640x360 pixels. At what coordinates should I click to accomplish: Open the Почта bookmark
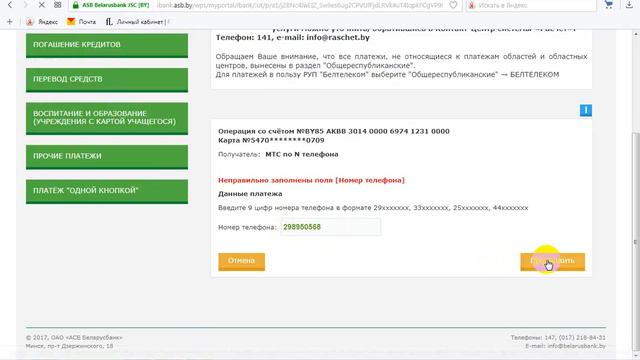[x=82, y=22]
